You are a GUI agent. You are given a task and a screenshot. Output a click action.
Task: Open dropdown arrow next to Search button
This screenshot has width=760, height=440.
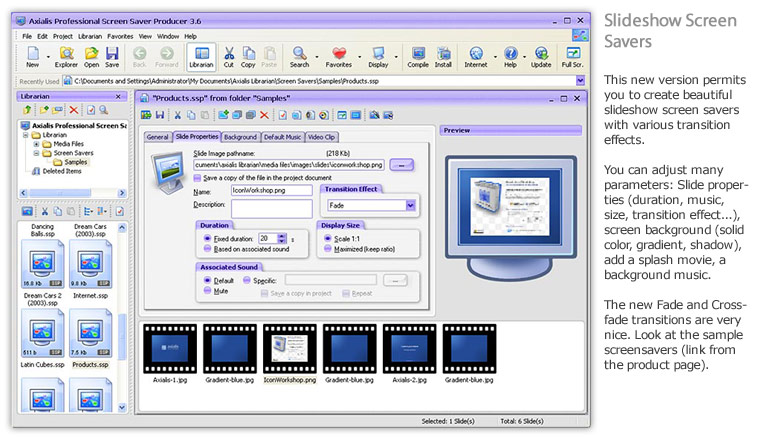tap(317, 57)
